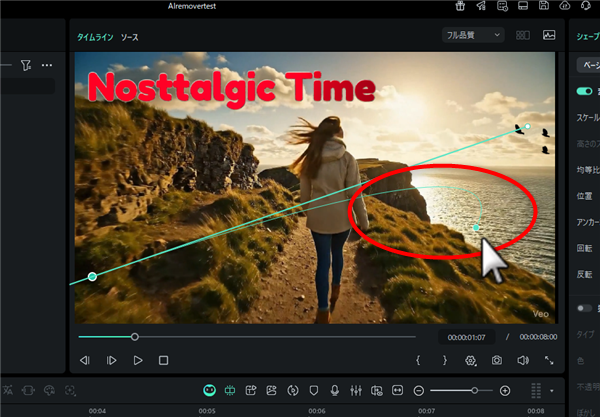Click the timeline zoom slider handle
Viewport: 600px width, 417px height.
click(475, 390)
